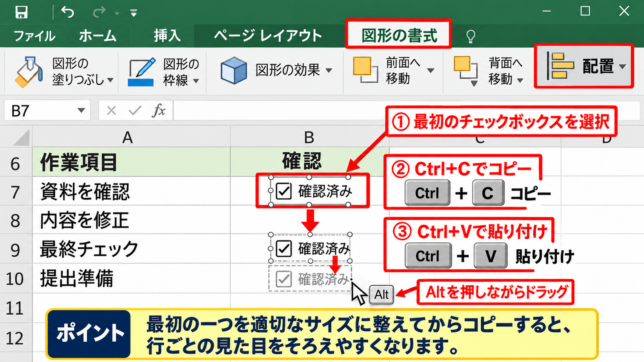Open the ページ レイアウト tab
Screen dimensions: 644x362
268,36
